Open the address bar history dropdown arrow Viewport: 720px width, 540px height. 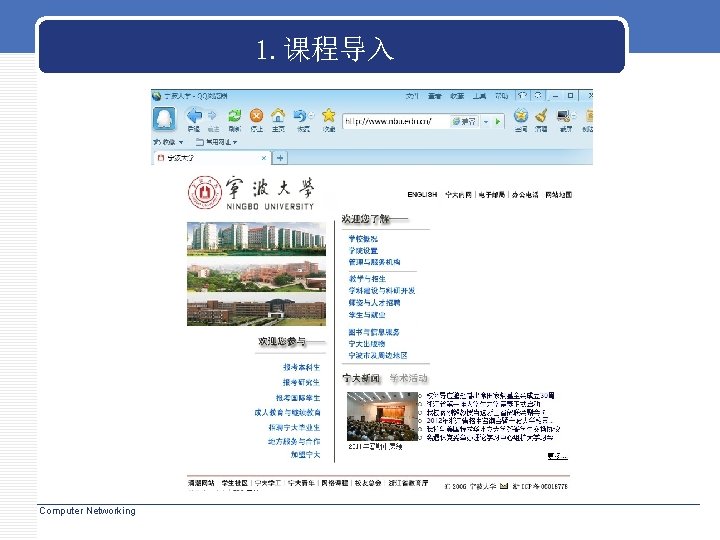[x=486, y=122]
